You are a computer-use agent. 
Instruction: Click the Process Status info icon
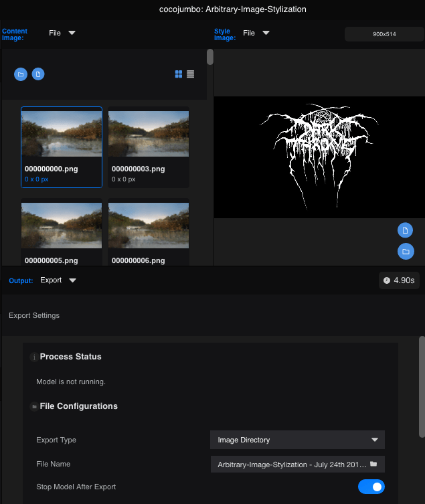(33, 357)
